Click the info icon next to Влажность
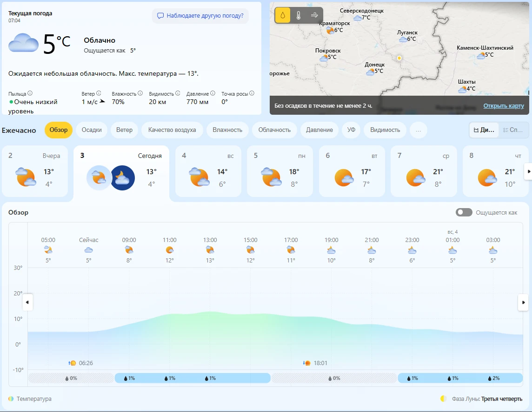The image size is (532, 412). [x=140, y=93]
